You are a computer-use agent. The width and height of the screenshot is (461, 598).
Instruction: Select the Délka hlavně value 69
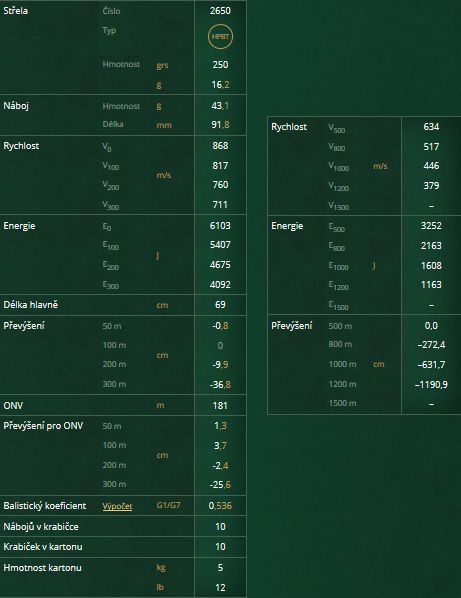220,305
